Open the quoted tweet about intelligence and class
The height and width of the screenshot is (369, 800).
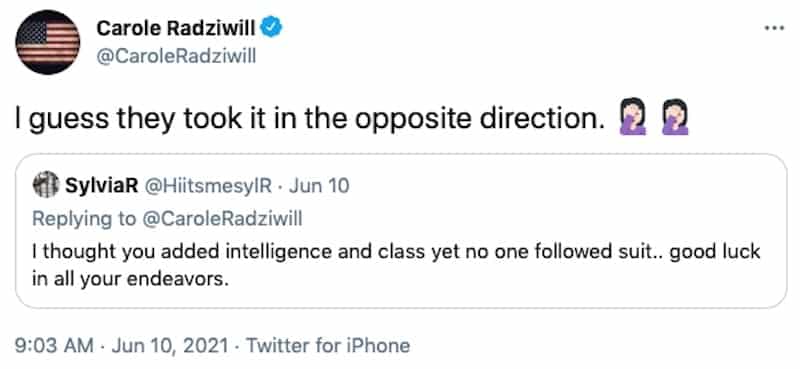[x=401, y=231]
